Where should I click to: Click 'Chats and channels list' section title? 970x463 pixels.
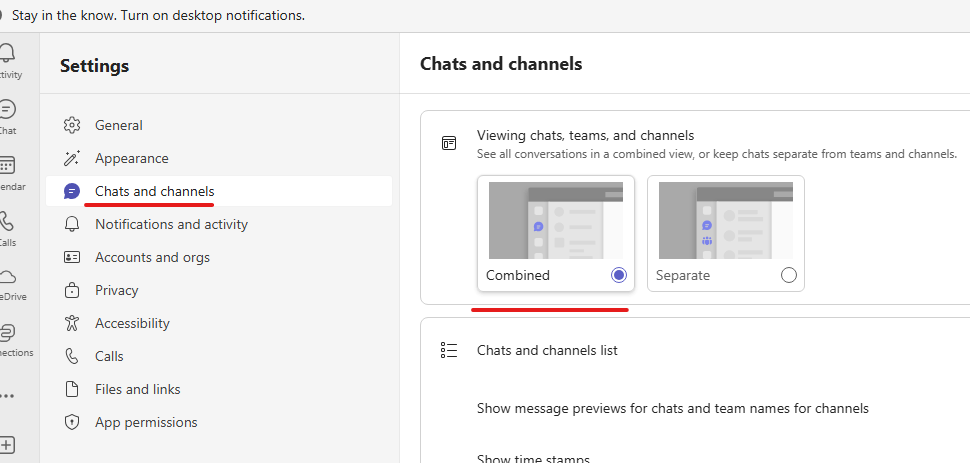pyautogui.click(x=547, y=350)
